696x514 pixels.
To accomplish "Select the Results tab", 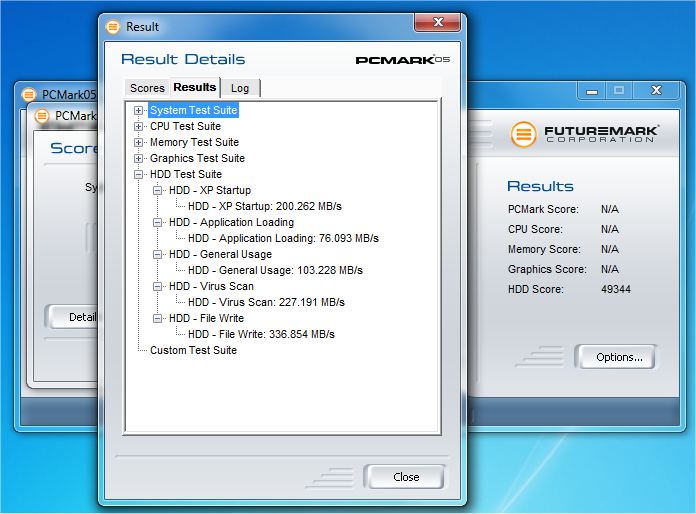I will (x=195, y=87).
